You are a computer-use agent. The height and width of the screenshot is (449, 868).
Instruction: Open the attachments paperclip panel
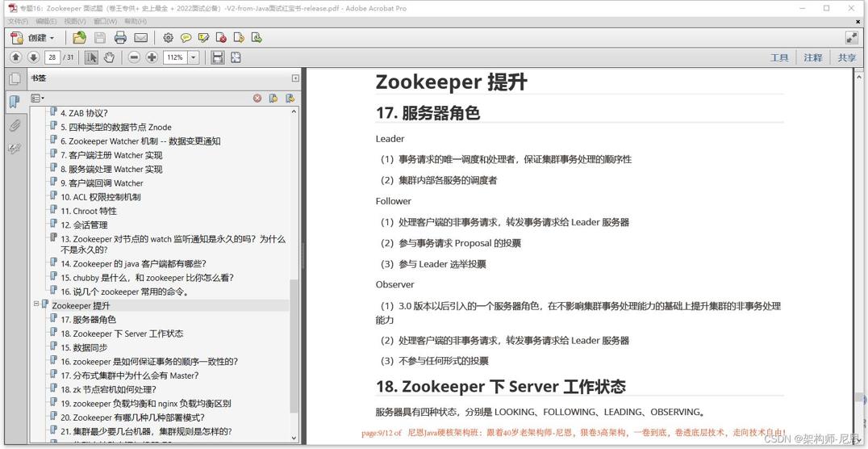pyautogui.click(x=15, y=126)
